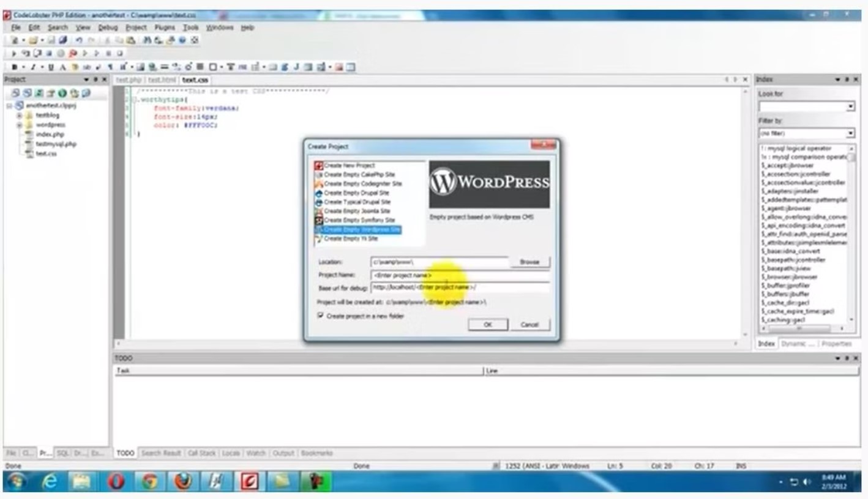Switch to the Watch tab
The image size is (868, 499).
(x=256, y=453)
